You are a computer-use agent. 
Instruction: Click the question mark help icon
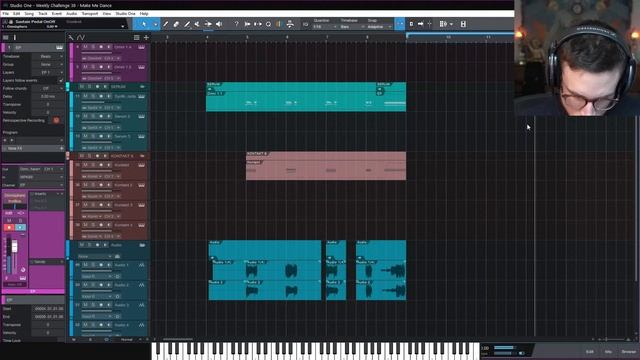pos(236,24)
